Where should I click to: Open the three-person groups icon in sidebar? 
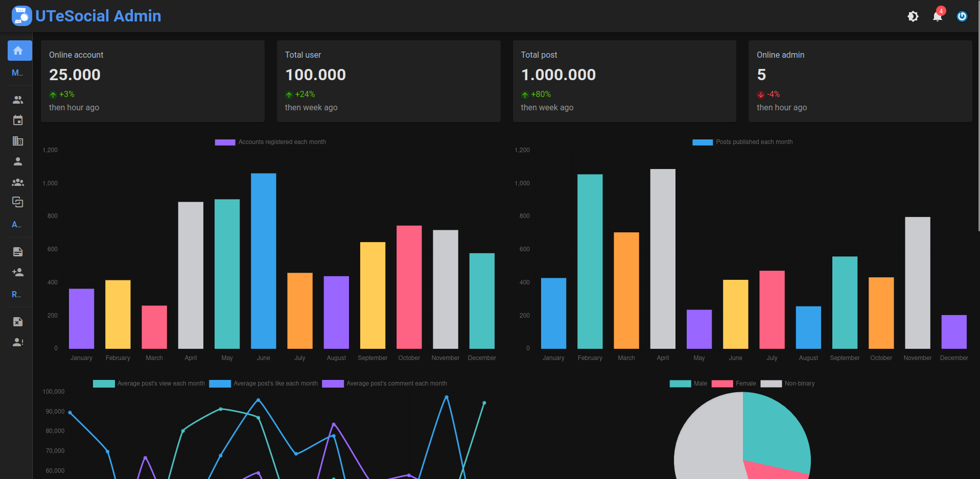point(18,182)
